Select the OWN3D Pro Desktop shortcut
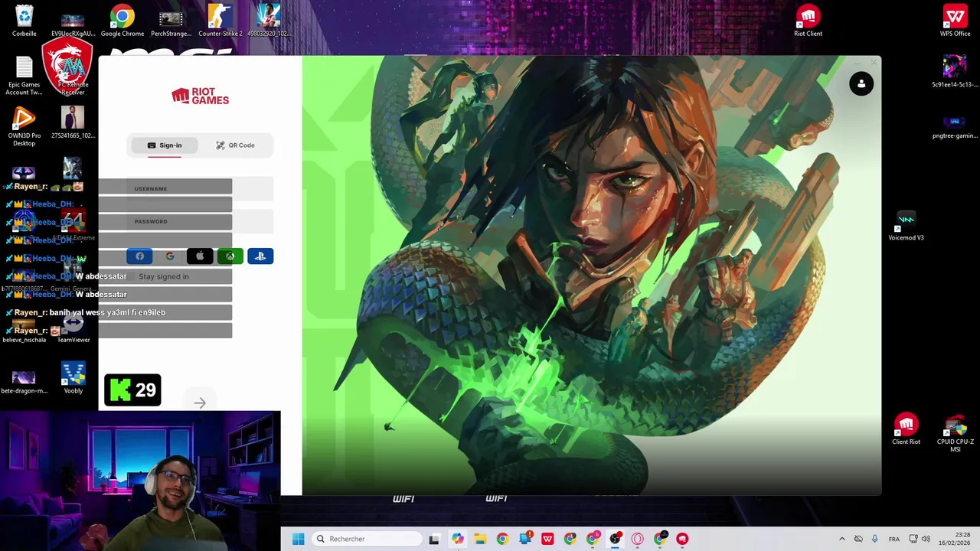This screenshot has width=980, height=551. pos(24,127)
